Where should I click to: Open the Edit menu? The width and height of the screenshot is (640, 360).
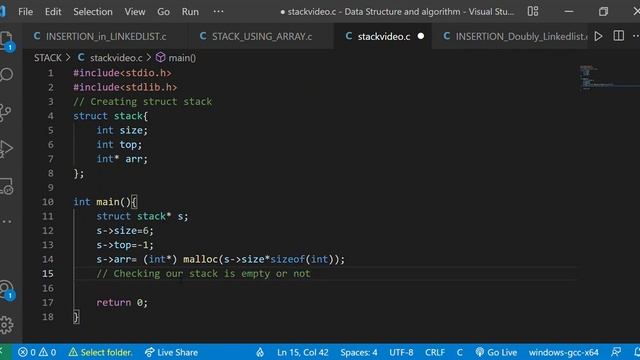click(x=53, y=11)
